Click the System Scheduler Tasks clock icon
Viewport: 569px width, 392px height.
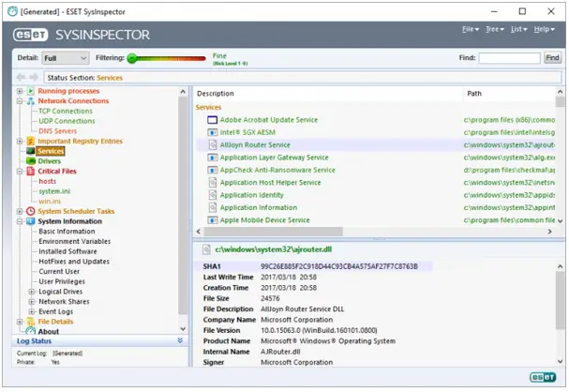pyautogui.click(x=31, y=211)
